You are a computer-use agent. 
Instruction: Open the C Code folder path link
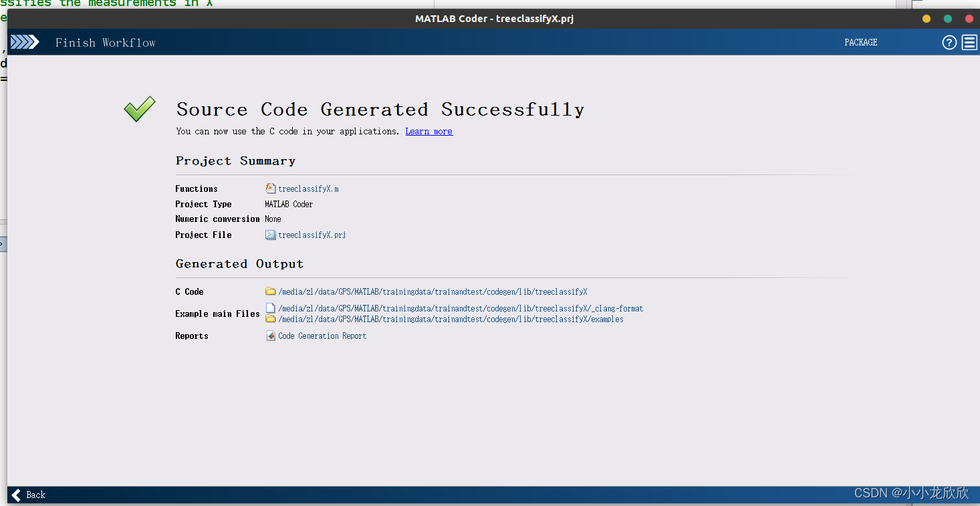(433, 292)
